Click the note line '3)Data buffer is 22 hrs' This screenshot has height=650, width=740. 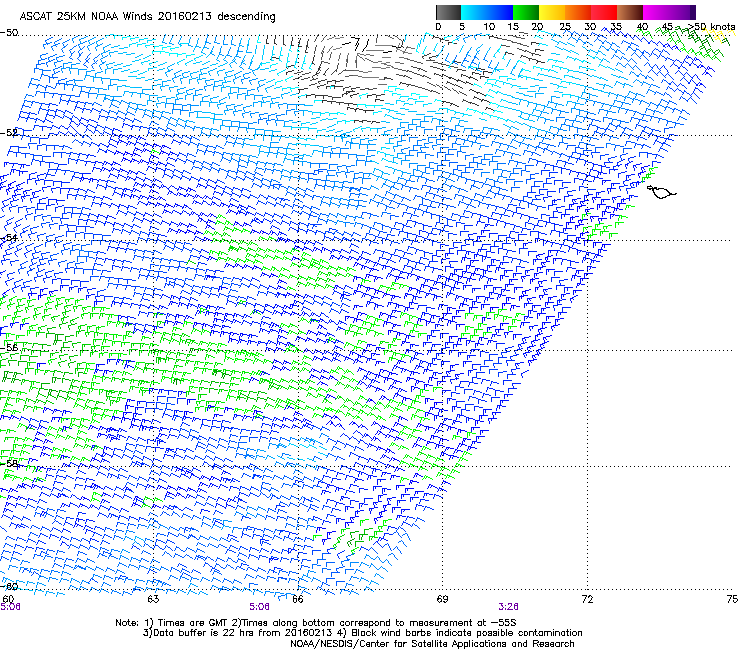(362, 633)
